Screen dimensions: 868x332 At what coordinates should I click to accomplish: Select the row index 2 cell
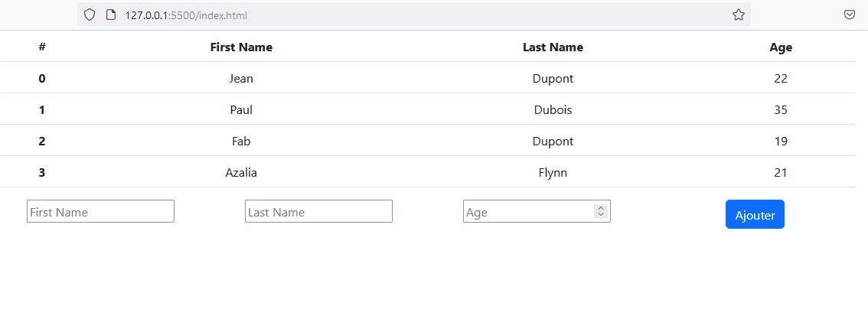(42, 141)
